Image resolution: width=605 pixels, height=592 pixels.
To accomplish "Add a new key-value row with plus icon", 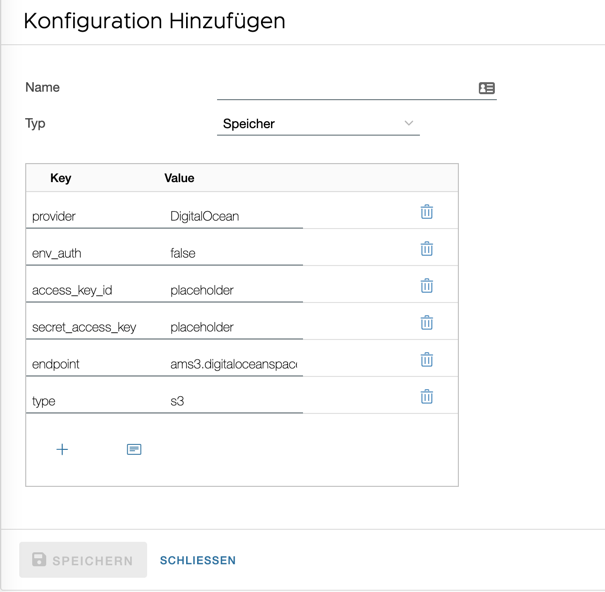I will 62,450.
